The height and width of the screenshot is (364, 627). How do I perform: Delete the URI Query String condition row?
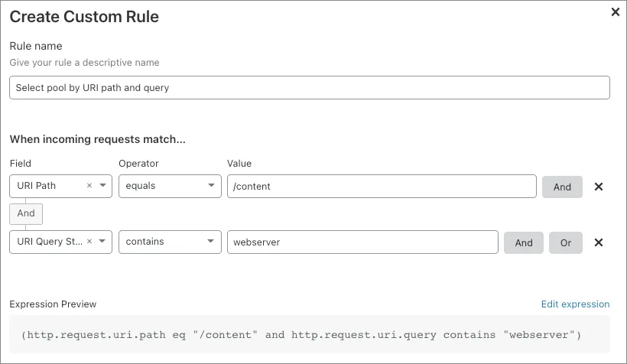tap(599, 242)
